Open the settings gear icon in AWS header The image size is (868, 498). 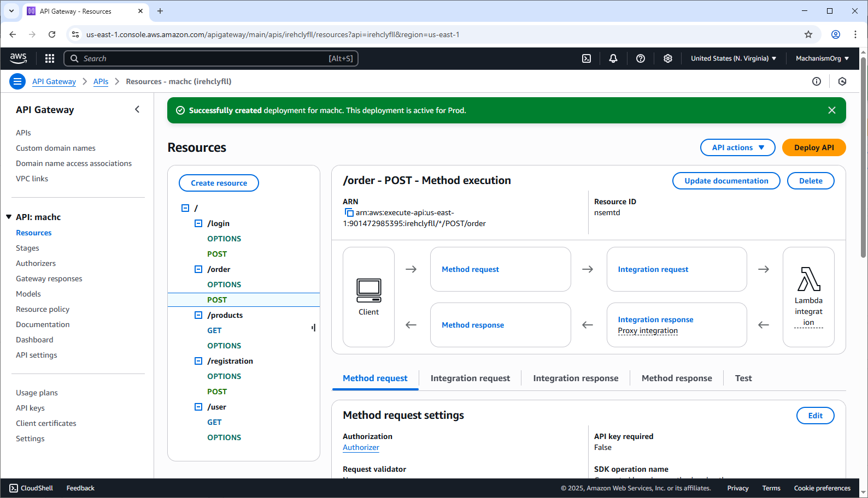pyautogui.click(x=668, y=58)
